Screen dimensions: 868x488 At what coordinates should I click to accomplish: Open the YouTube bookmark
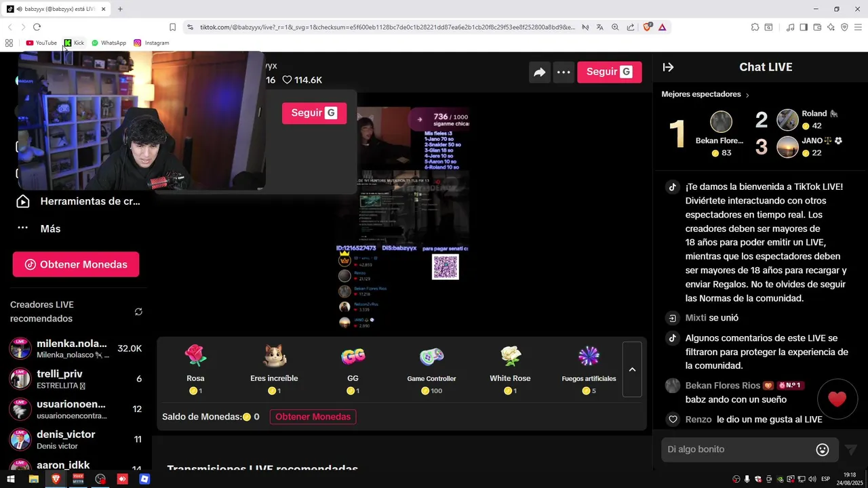[41, 43]
